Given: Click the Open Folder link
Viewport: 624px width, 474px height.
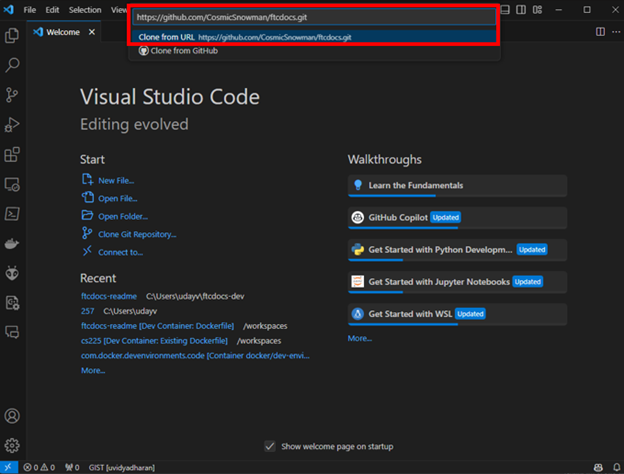Looking at the screenshot, I should pos(122,216).
